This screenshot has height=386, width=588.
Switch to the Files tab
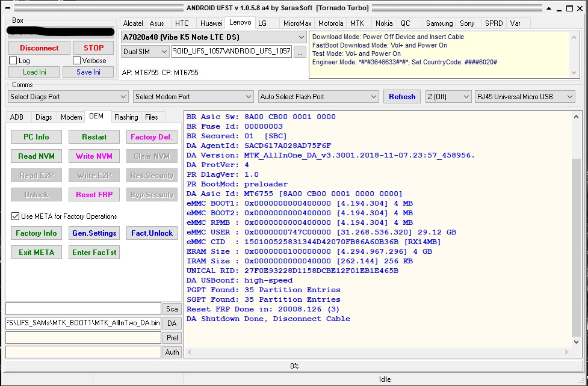(x=152, y=117)
